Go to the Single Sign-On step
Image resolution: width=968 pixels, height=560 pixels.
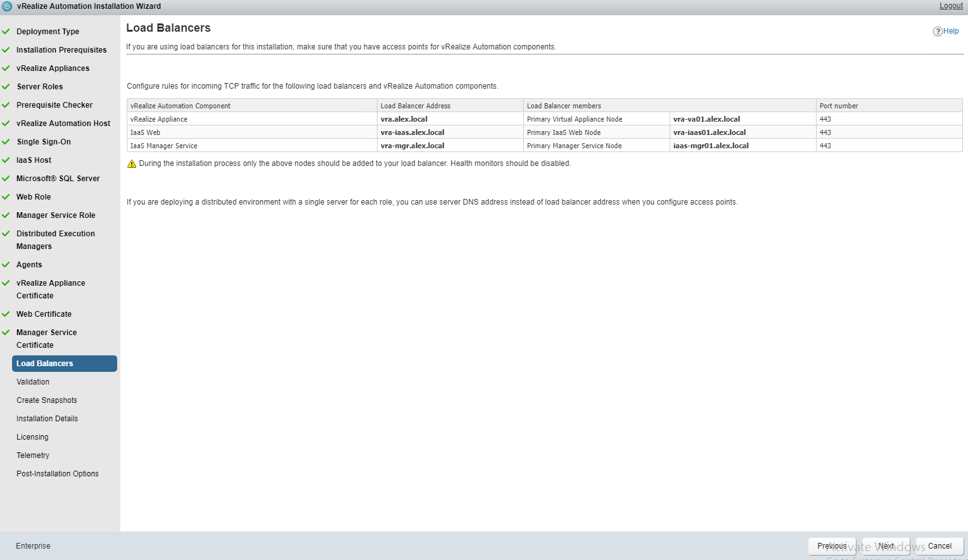(44, 142)
